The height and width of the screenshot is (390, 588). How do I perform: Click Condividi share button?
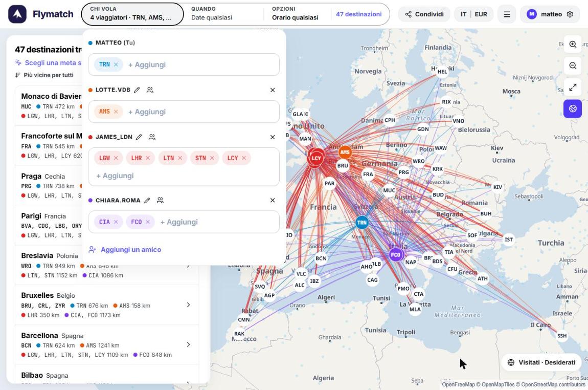pyautogui.click(x=424, y=14)
